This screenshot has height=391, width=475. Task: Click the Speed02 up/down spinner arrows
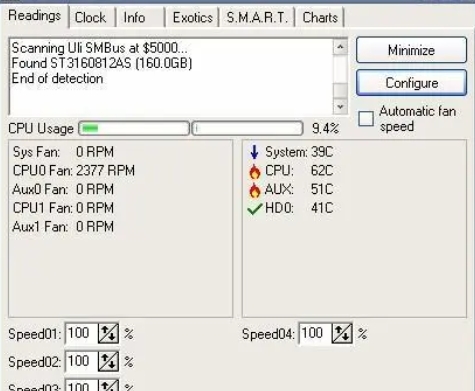point(108,361)
